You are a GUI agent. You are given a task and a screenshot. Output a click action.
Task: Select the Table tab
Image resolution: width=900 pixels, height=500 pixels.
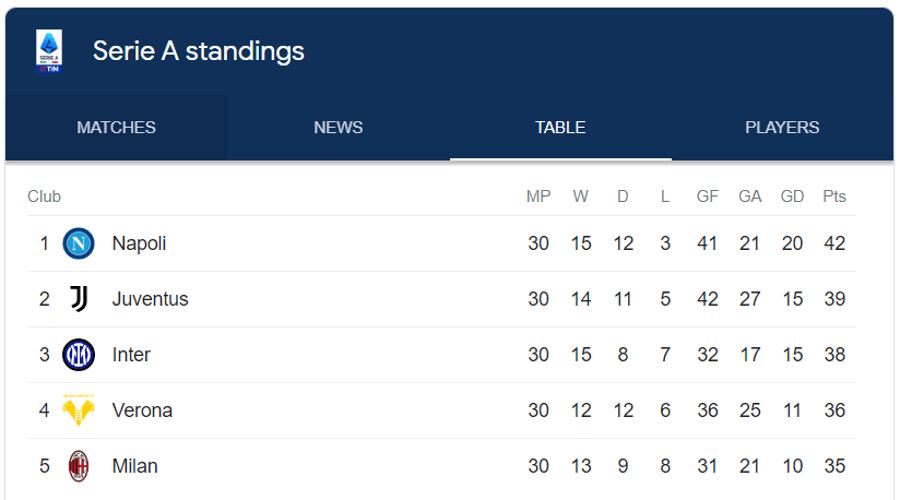(560, 128)
